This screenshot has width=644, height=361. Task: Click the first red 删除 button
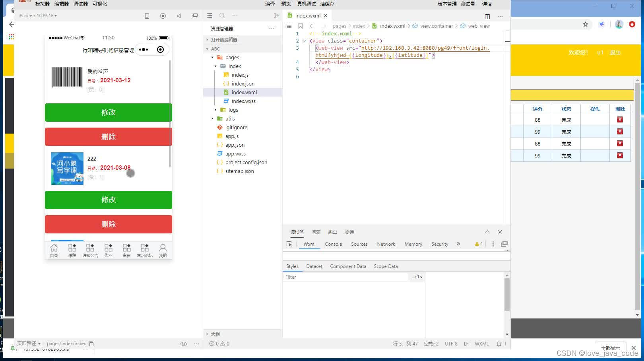pyautogui.click(x=109, y=137)
